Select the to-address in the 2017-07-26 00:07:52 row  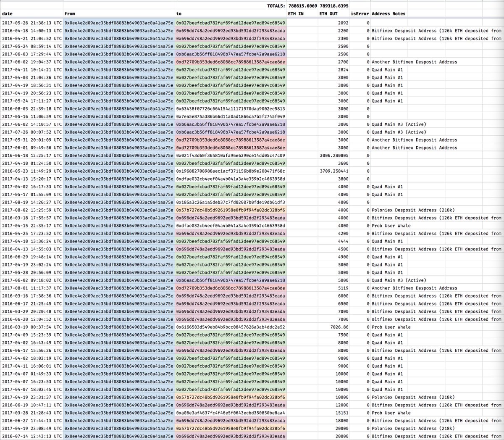pos(231,132)
